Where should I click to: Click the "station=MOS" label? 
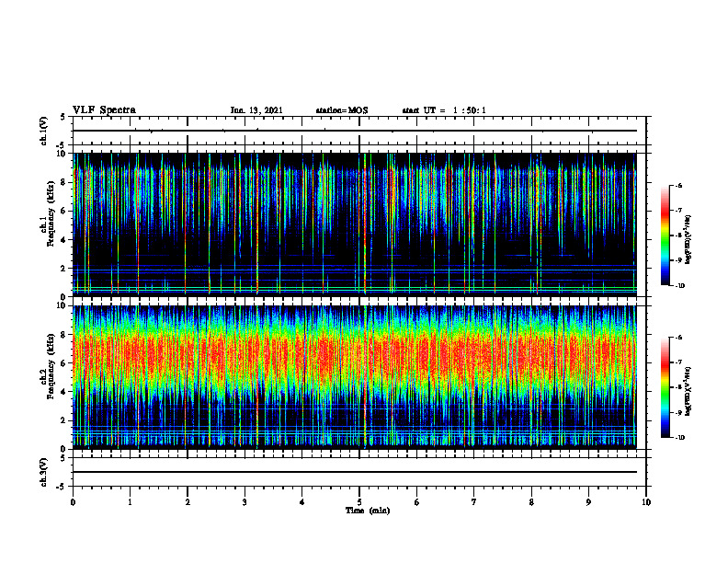pos(342,110)
